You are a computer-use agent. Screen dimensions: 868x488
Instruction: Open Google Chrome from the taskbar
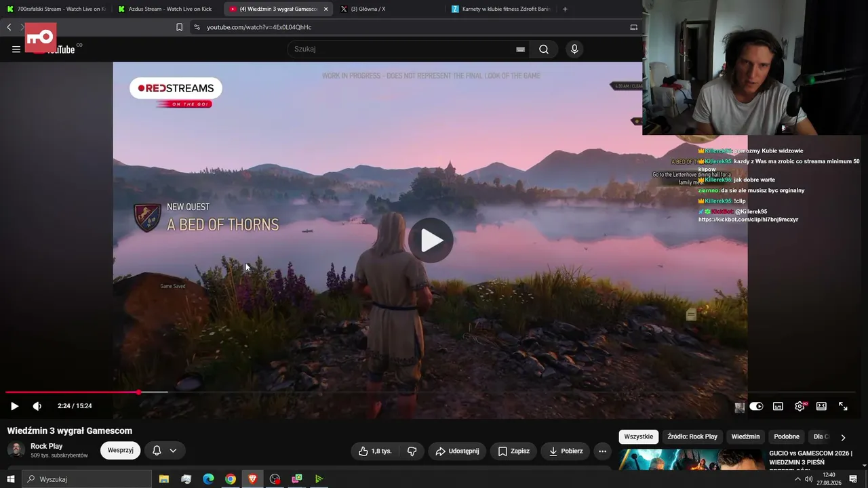coord(231,479)
